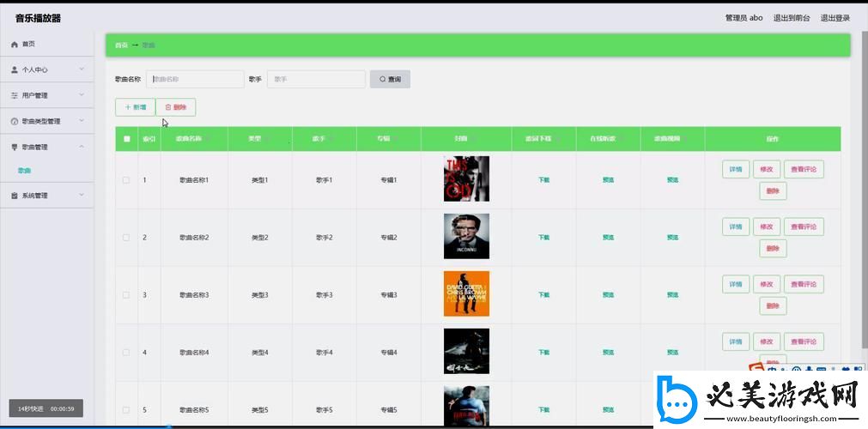Check the checkbox for row 3
868x429 pixels.
point(126,295)
